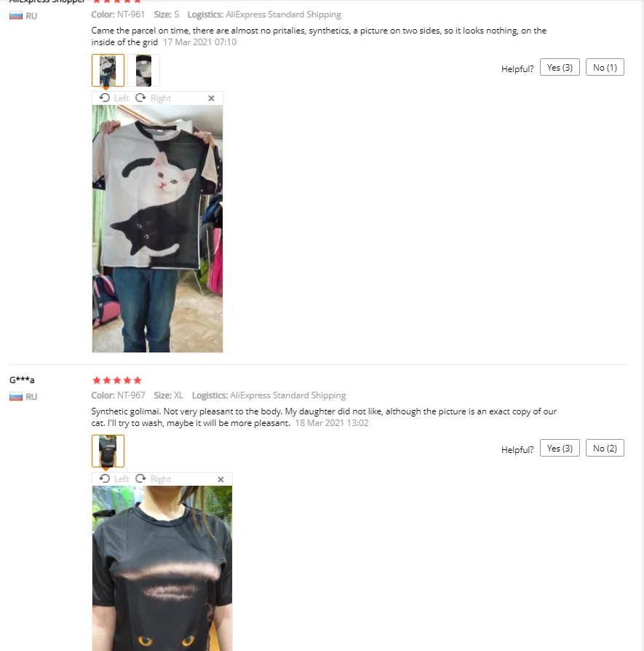Click five-star rating of G***a's review
Screen dimensions: 644x651
pyautogui.click(x=117, y=380)
